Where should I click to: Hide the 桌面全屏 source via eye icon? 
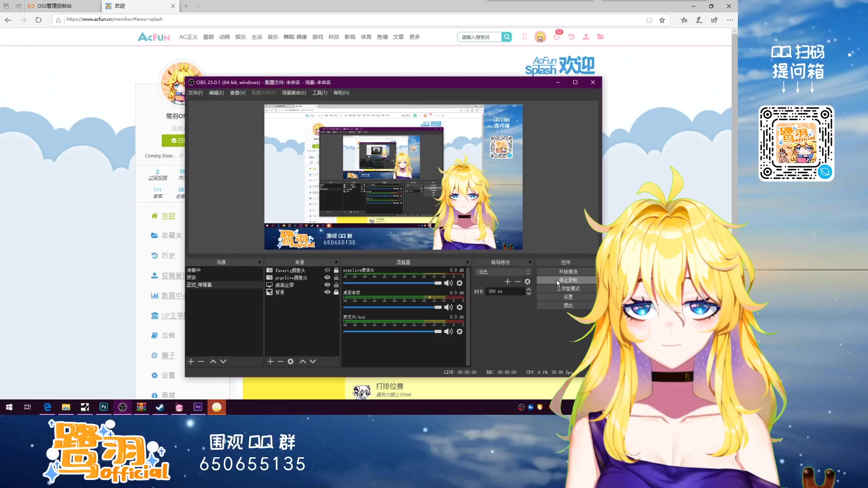pos(327,285)
